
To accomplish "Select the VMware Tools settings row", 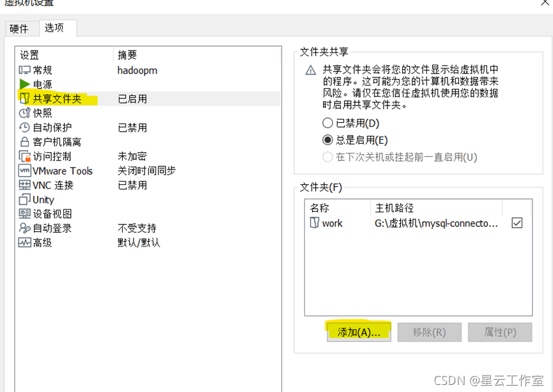I will (x=149, y=171).
